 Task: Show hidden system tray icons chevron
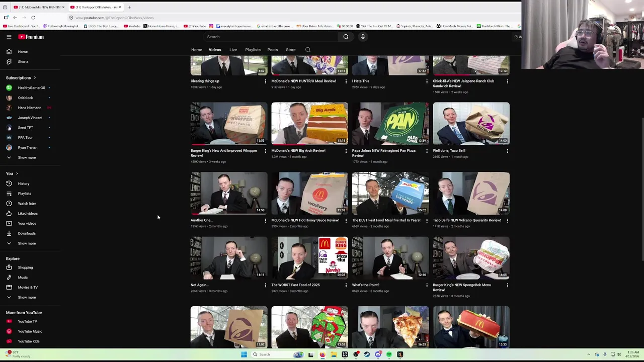[589, 354]
